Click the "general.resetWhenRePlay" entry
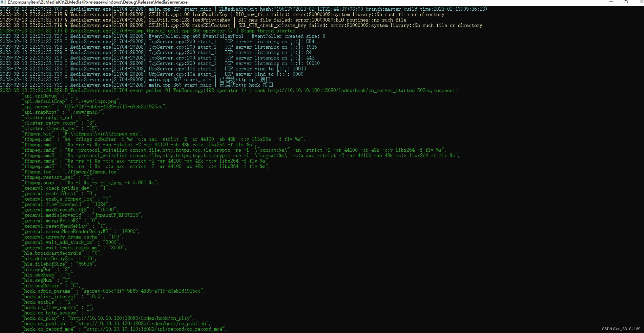This screenshot has height=333, width=644. pyautogui.click(x=65, y=226)
